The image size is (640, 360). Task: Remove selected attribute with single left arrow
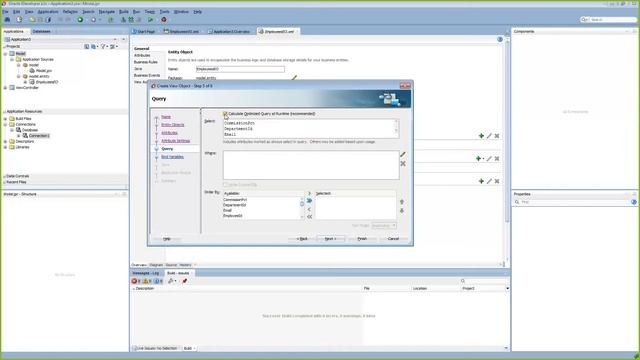coord(309,209)
